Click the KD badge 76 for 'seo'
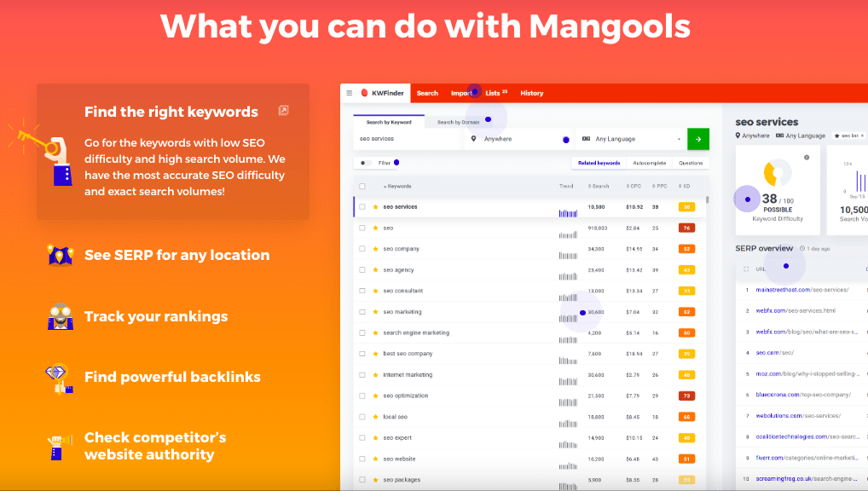 click(x=686, y=228)
